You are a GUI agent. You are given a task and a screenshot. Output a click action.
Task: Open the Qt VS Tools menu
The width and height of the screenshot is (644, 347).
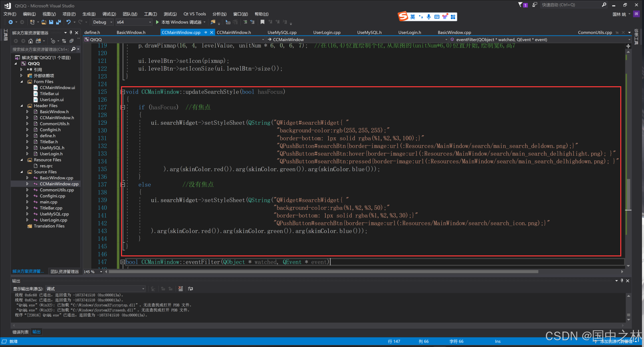point(195,14)
